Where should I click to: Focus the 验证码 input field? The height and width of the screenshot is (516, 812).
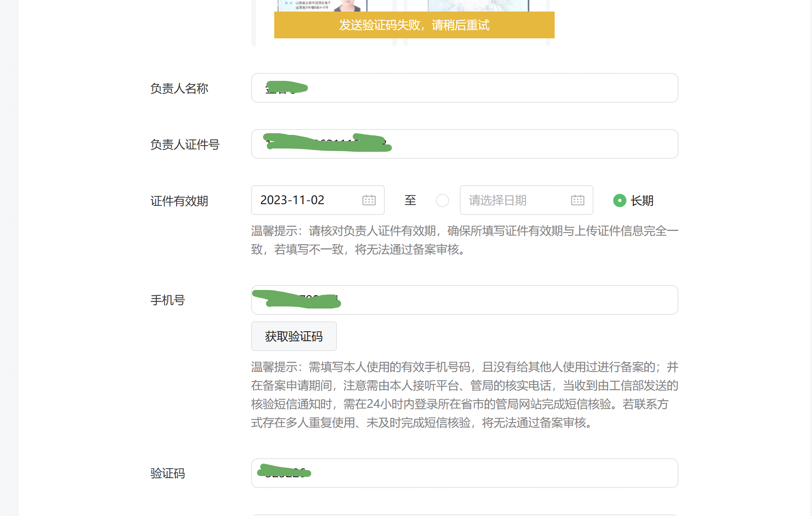click(464, 473)
